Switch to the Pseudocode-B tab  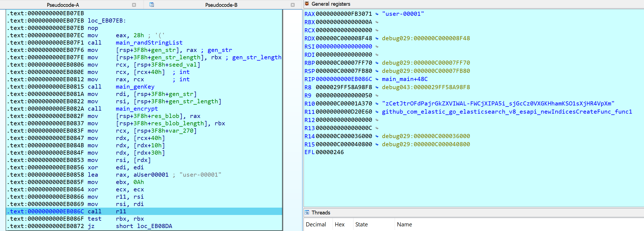(x=221, y=5)
